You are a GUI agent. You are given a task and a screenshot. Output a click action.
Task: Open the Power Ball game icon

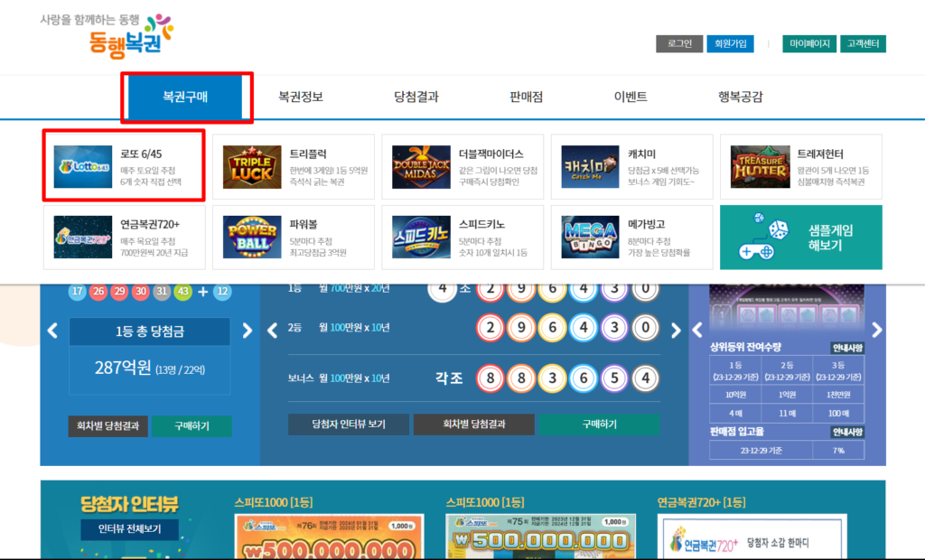252,238
